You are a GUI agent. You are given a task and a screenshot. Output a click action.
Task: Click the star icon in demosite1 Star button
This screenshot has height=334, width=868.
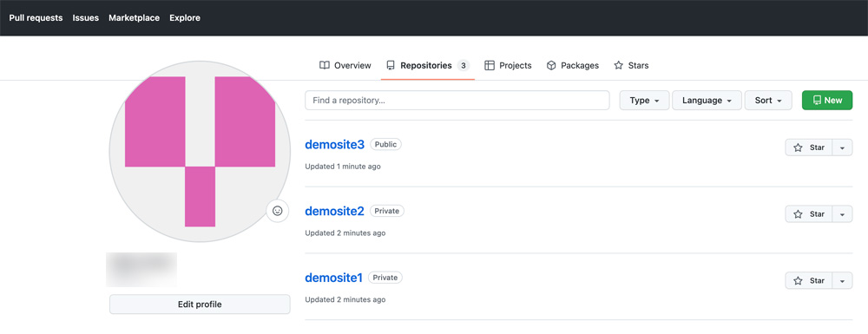[x=798, y=281]
